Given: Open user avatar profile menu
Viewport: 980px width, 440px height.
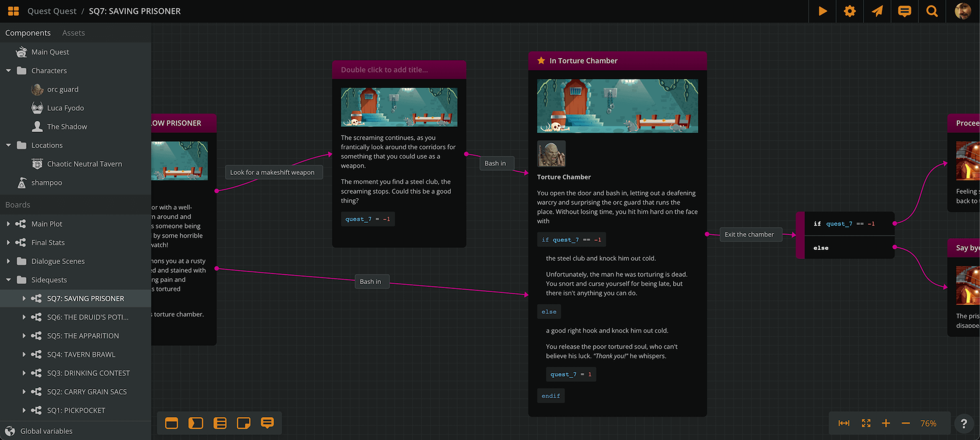Looking at the screenshot, I should point(963,11).
